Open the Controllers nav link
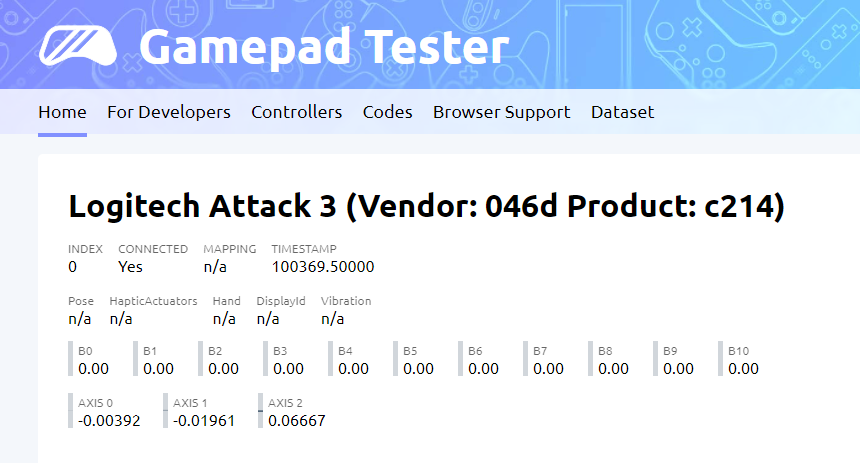Screen dimensions: 860x463 click(296, 112)
